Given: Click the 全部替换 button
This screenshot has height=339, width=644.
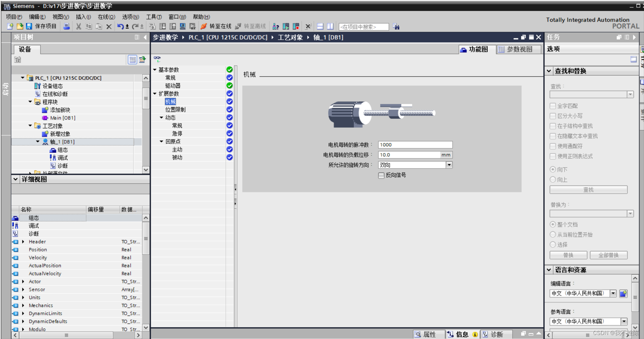Looking at the screenshot, I should (x=609, y=255).
